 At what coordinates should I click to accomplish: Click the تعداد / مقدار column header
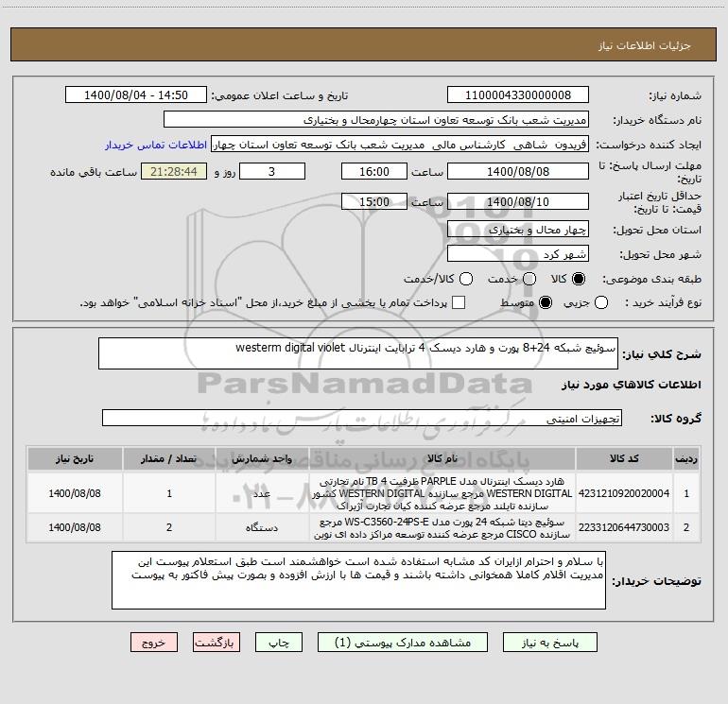tap(169, 459)
